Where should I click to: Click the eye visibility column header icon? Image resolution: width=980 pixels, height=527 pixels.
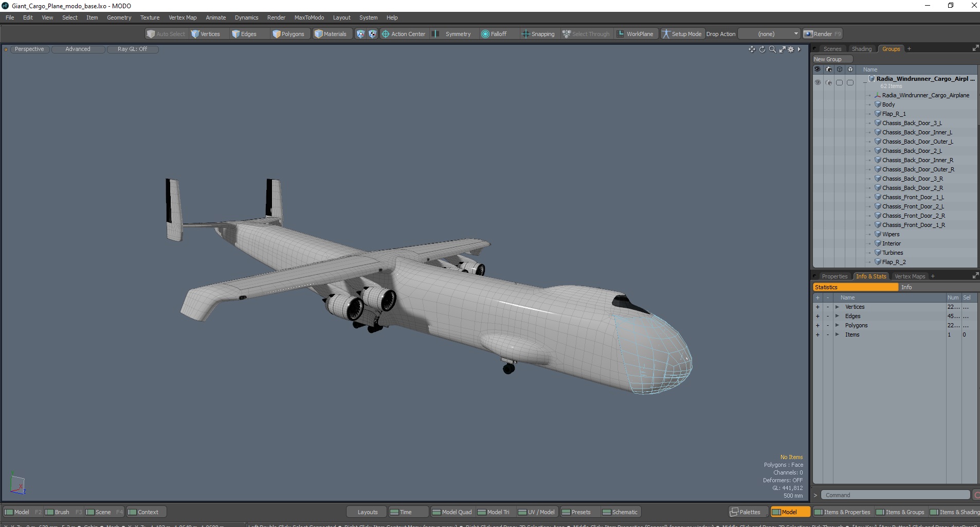pyautogui.click(x=818, y=69)
